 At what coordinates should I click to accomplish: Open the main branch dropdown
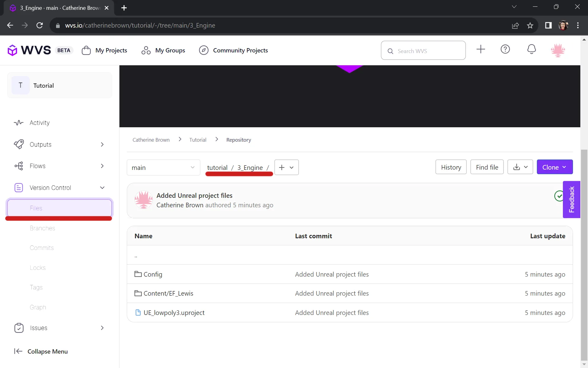[163, 167]
